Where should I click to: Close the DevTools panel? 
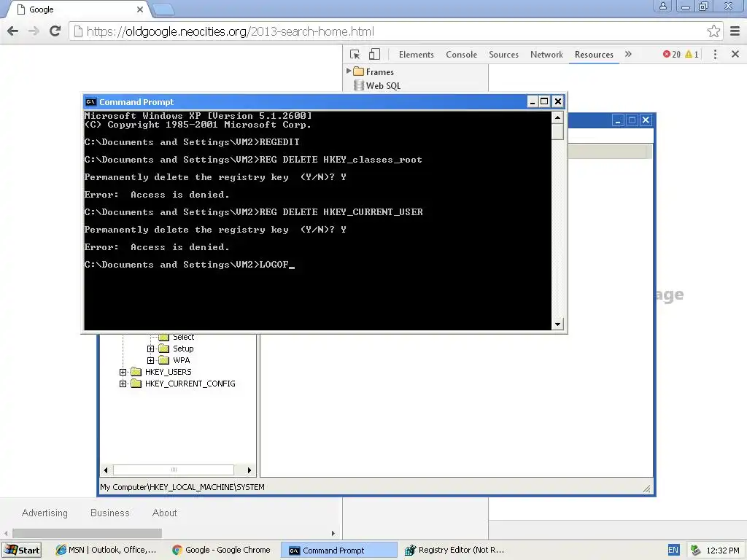(x=735, y=54)
